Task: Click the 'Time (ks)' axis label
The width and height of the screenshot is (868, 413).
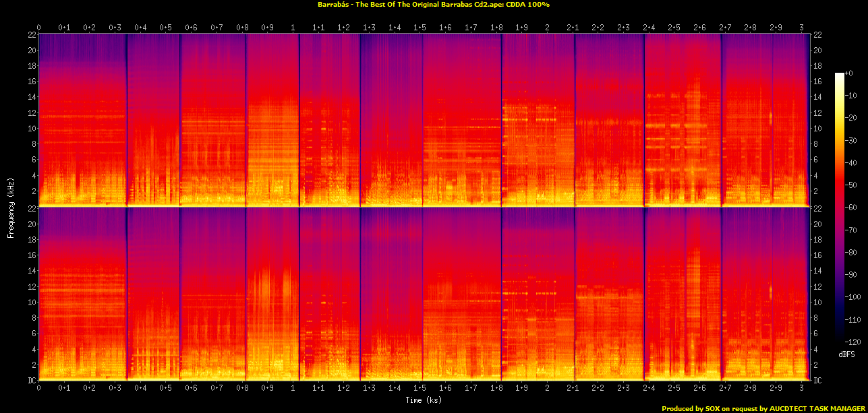Action: pyautogui.click(x=424, y=400)
